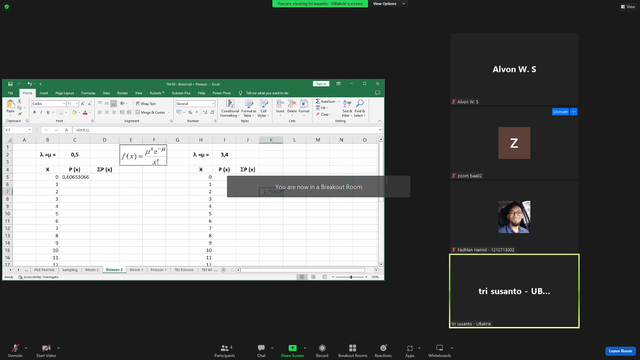Select Alvon W. S participant tile
Image resolution: width=640 pixels, height=360 pixels.
(x=514, y=69)
